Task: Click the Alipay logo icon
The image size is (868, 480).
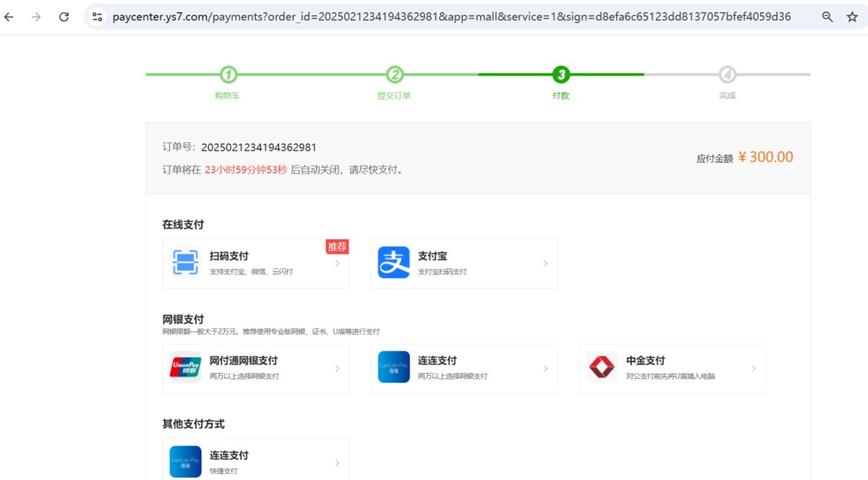Action: tap(393, 263)
